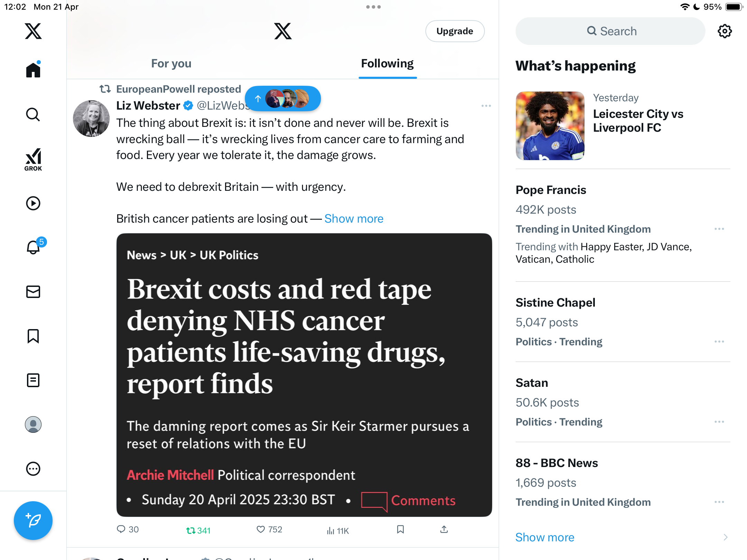Switch to the For you tab
Image resolution: width=747 pixels, height=560 pixels.
point(171,64)
